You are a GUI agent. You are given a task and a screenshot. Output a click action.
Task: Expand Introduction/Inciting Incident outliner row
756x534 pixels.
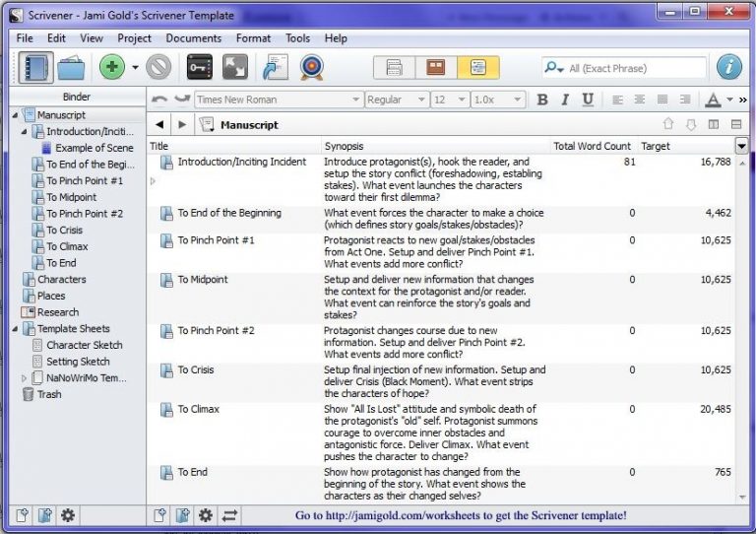153,181
